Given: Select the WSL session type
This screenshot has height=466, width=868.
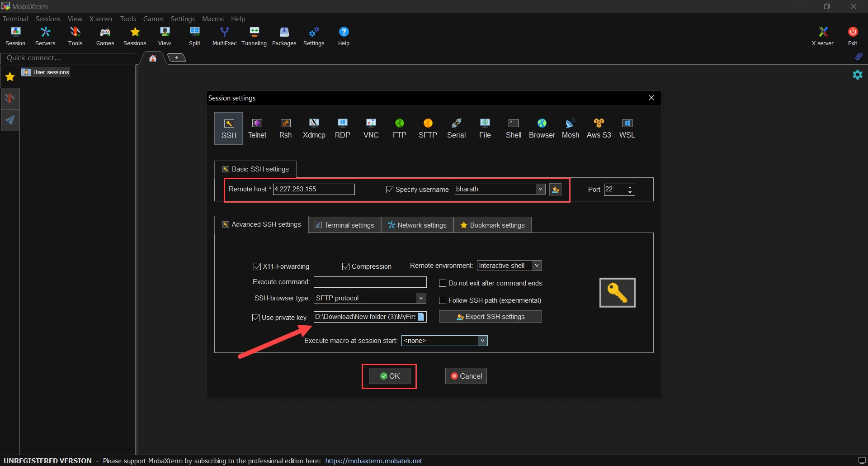Looking at the screenshot, I should [627, 128].
